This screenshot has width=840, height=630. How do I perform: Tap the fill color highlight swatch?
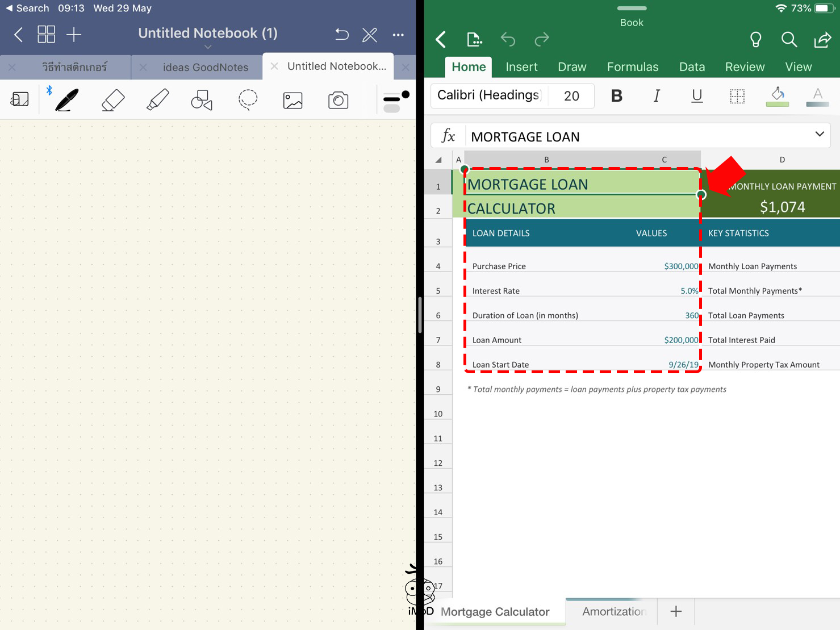pyautogui.click(x=778, y=96)
